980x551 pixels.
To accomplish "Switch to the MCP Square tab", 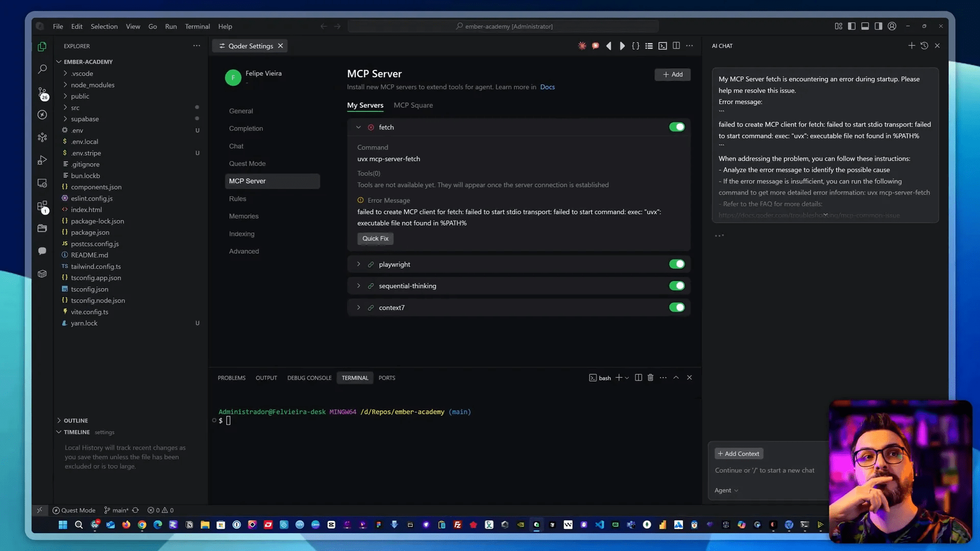I will [413, 105].
